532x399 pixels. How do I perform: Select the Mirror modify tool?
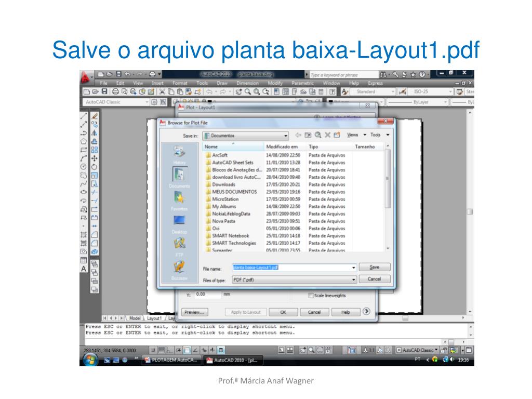95,133
